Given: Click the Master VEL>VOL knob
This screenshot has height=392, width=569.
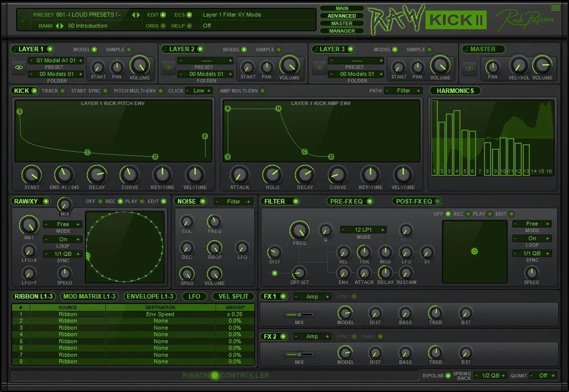Looking at the screenshot, I should coord(519,66).
